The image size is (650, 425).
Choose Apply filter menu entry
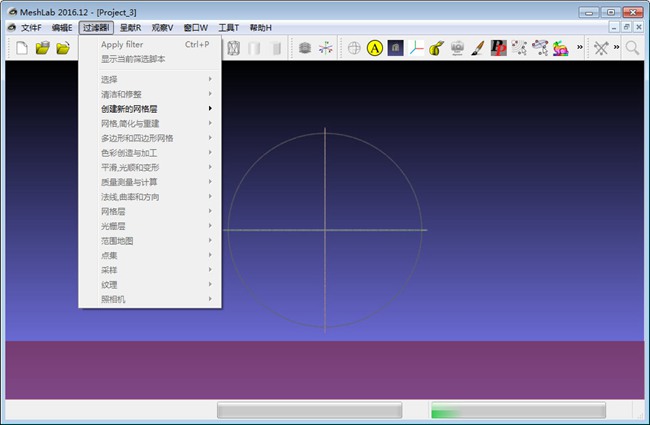click(150, 44)
